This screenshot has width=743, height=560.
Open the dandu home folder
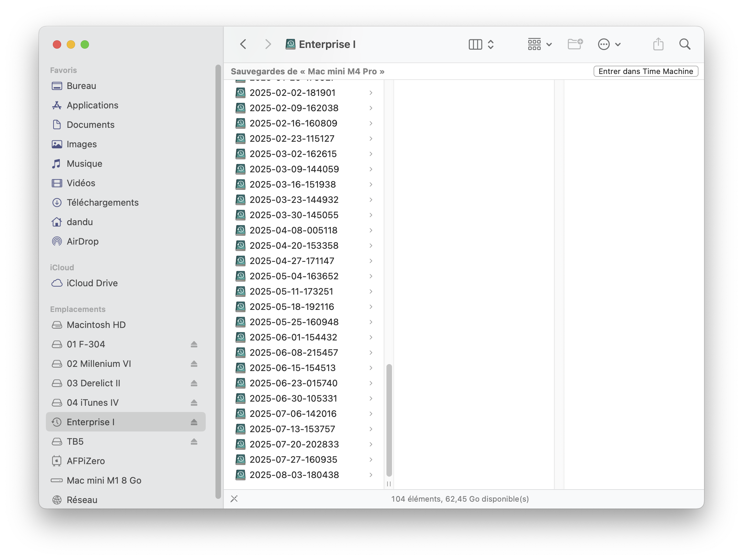[126, 222]
